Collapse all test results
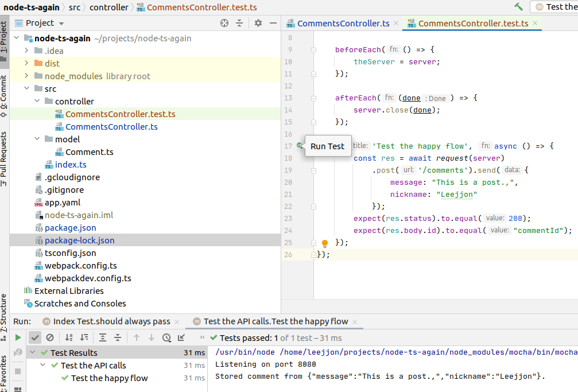 pyautogui.click(x=118, y=337)
